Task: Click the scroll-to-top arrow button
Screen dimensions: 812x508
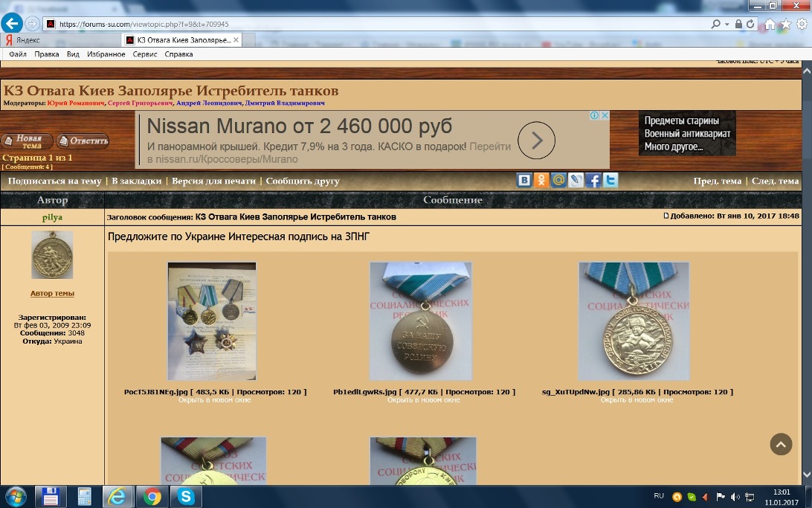Action: click(x=781, y=444)
